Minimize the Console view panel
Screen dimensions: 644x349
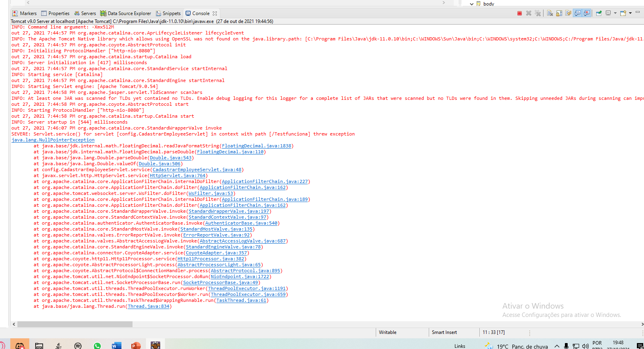coord(638,12)
